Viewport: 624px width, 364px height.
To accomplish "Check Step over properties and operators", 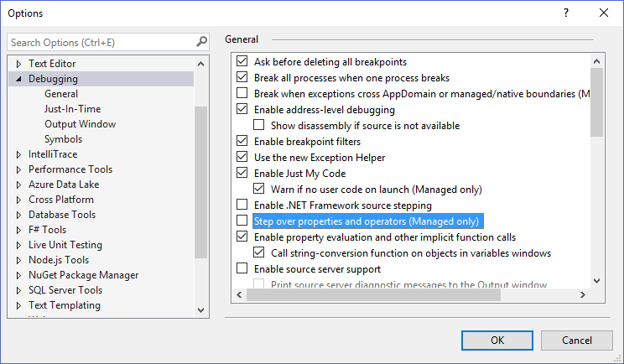I will (x=242, y=221).
